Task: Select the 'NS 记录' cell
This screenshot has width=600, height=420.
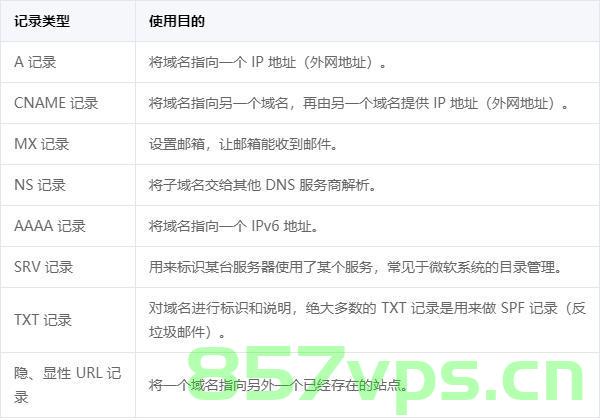Action: click(68, 185)
